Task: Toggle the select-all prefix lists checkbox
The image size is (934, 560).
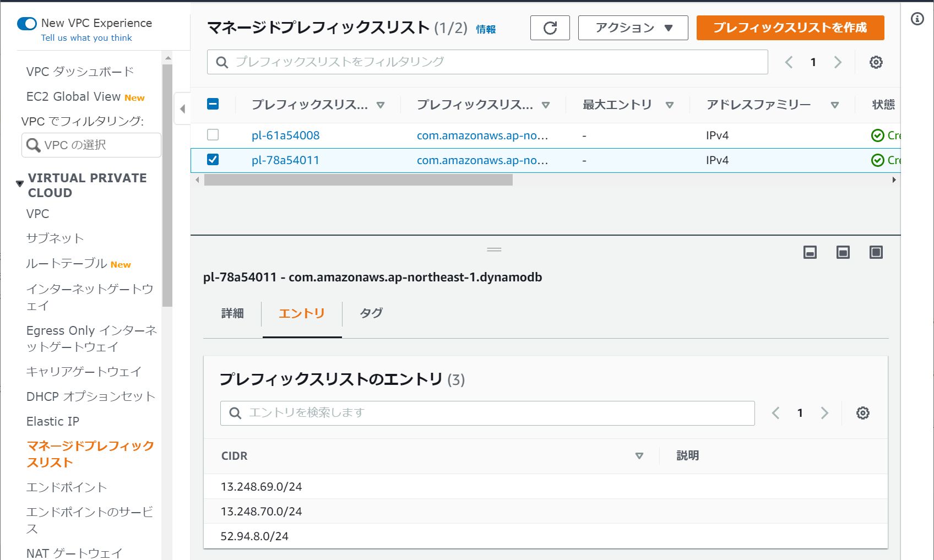Action: click(x=213, y=104)
